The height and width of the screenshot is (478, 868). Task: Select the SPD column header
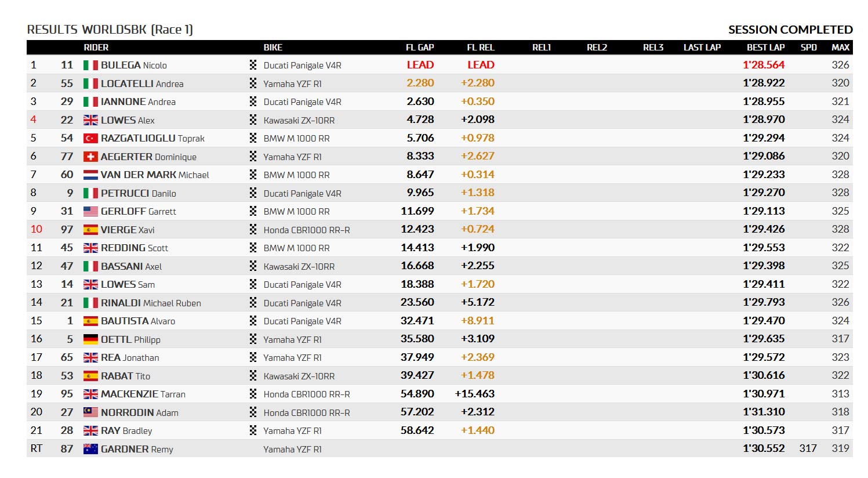(809, 48)
